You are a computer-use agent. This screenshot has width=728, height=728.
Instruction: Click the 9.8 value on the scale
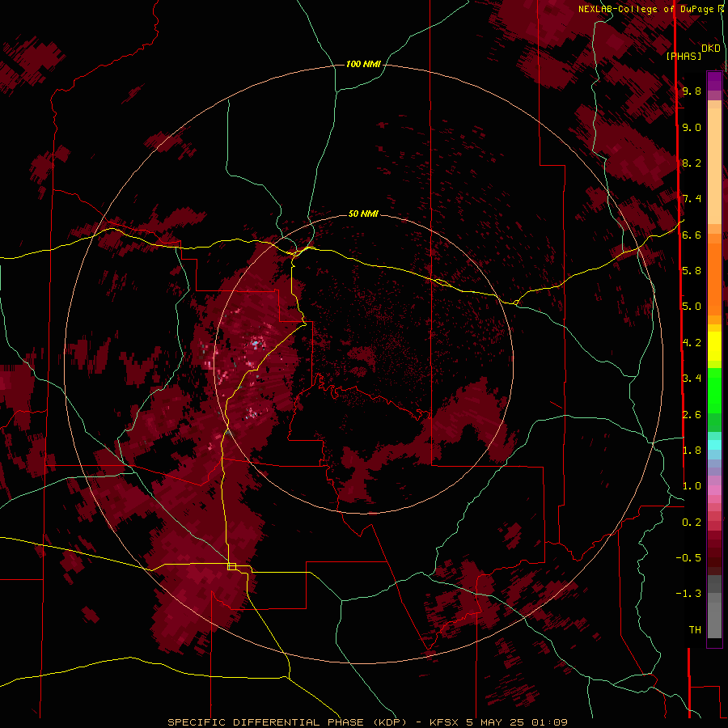pos(692,91)
